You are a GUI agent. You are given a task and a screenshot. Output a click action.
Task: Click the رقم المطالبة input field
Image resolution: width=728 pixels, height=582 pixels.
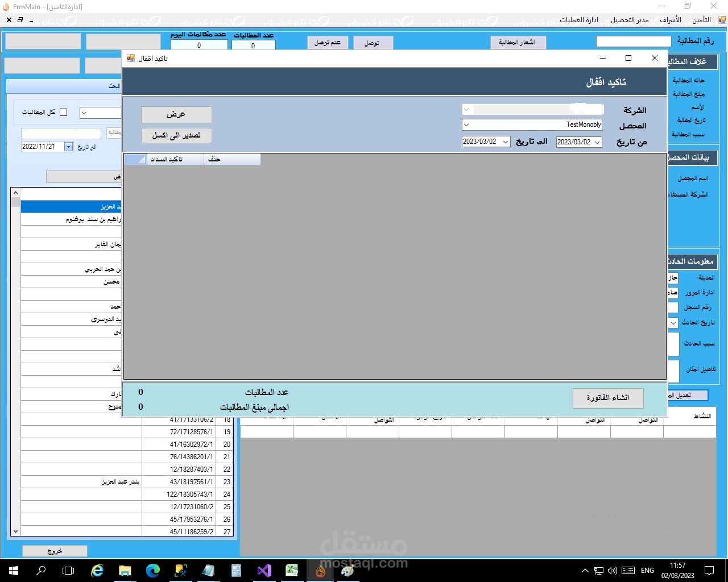[x=634, y=41]
